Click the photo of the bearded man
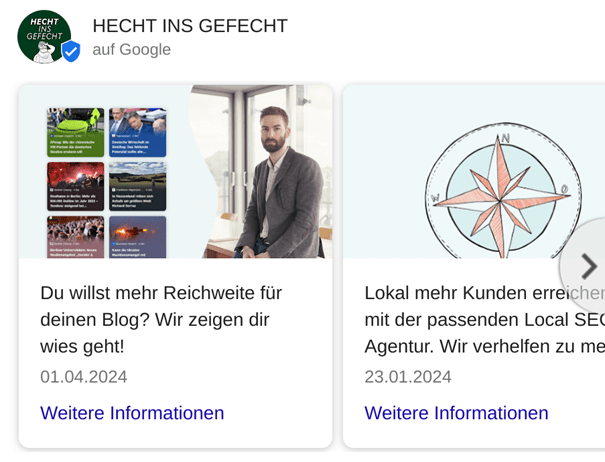Screen dimensions: 605x462 click(266, 171)
